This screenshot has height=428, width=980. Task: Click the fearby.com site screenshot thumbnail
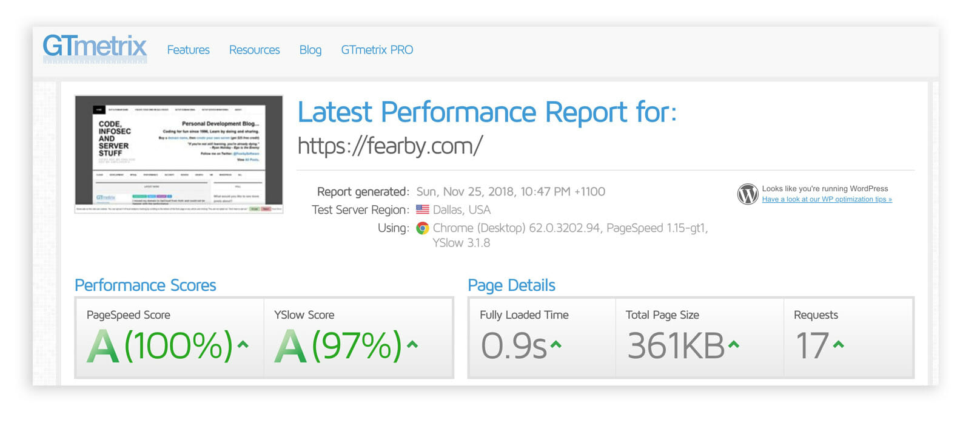coord(179,154)
